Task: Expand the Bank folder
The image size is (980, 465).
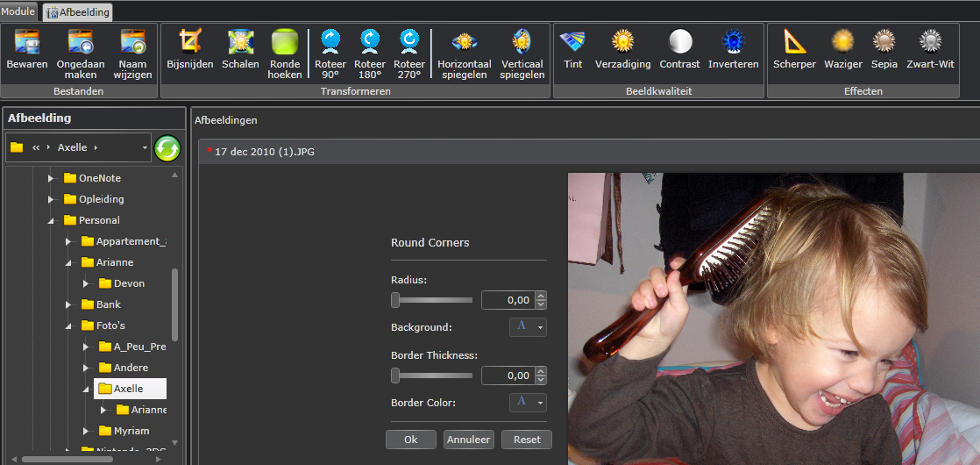Action: 68,304
